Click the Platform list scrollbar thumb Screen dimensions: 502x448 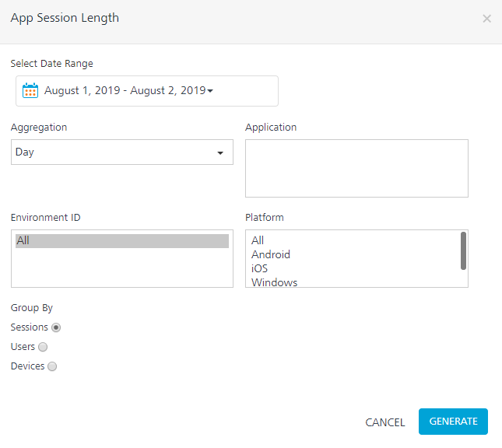(x=463, y=251)
